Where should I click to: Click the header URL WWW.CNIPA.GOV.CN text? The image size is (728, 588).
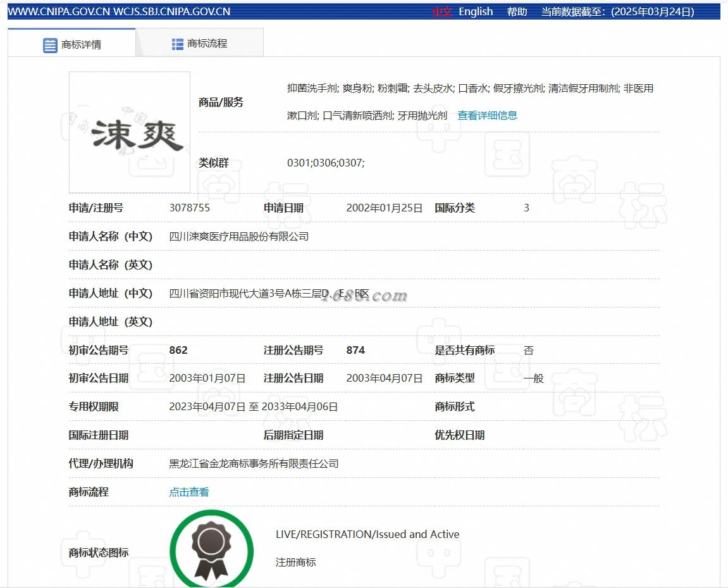tap(59, 11)
